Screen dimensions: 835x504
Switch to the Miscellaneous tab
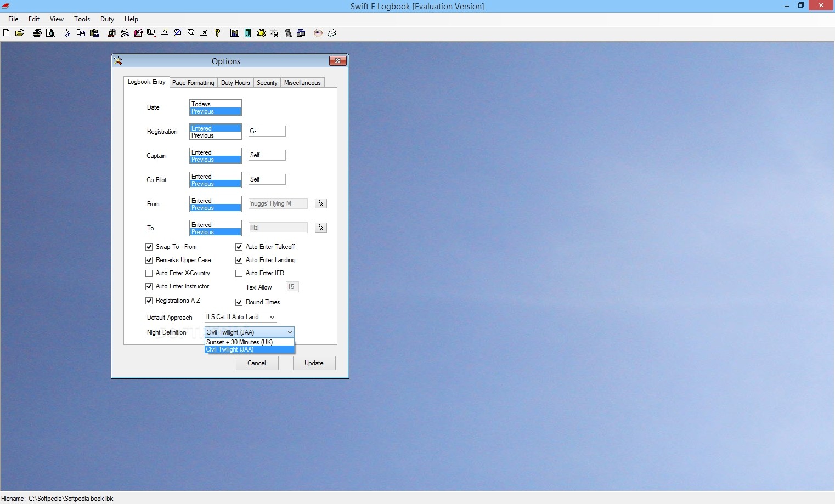coord(302,83)
